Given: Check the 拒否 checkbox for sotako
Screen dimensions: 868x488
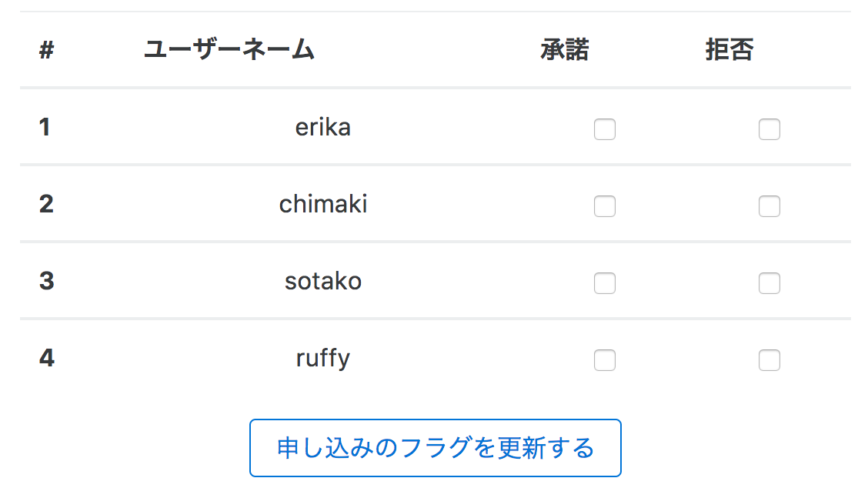Looking at the screenshot, I should click(770, 283).
